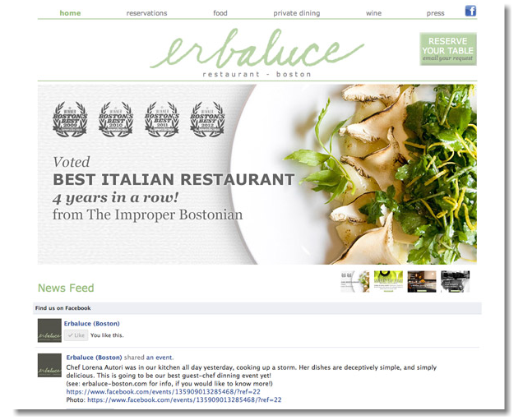Click the Boston's Best 2009 award badge

click(x=70, y=119)
